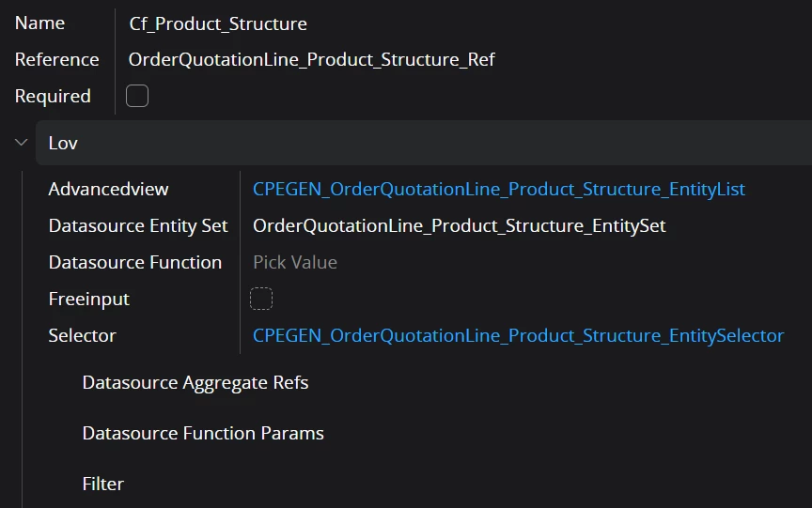The height and width of the screenshot is (508, 812).
Task: Expand Datasource Aggregate Refs
Action: pos(195,382)
